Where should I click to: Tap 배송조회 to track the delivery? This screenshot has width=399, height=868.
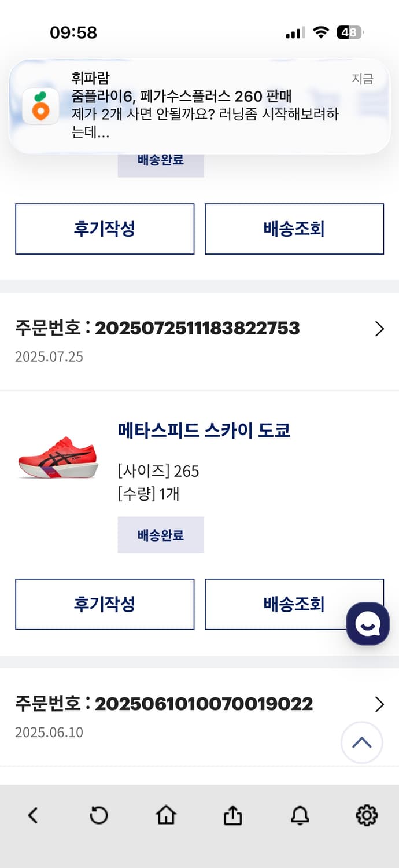coord(294,604)
